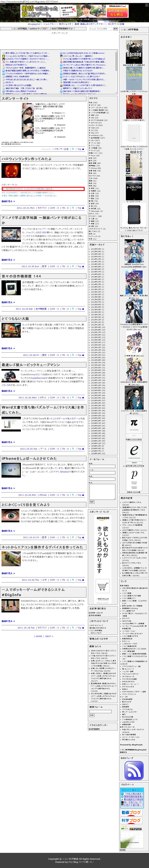149x868 pixels.
Task: Open the 動画ブログ banner in ブログパーツ
Action: (x=131, y=812)
